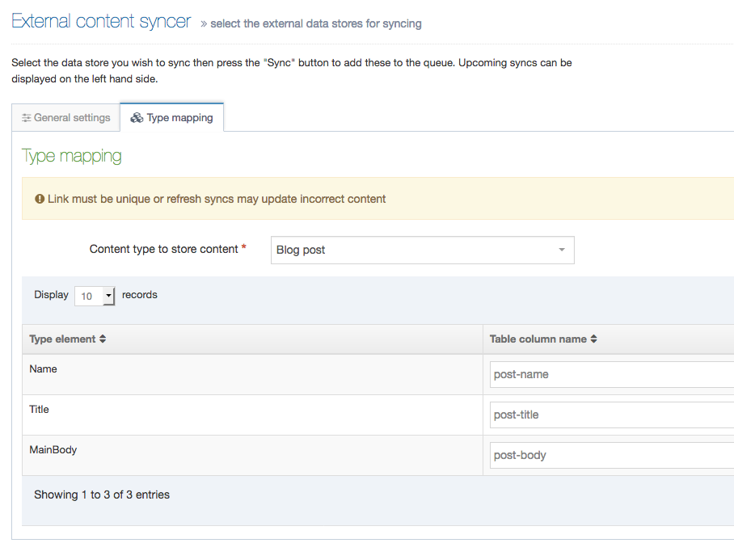Focus the post-name input field

[x=612, y=375]
